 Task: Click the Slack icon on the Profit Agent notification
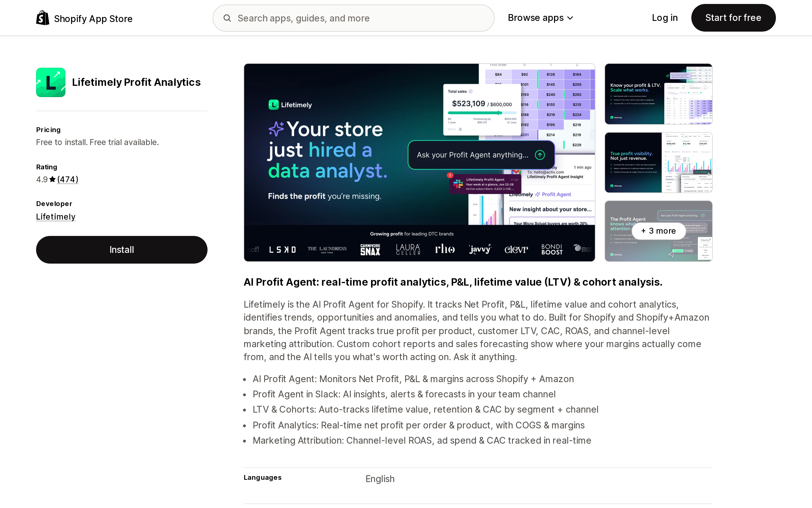pos(458,184)
